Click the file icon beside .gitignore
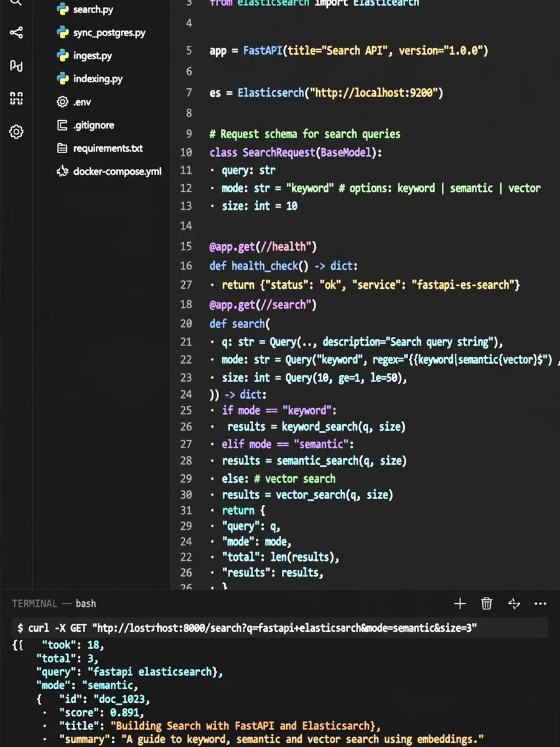 pyautogui.click(x=62, y=125)
